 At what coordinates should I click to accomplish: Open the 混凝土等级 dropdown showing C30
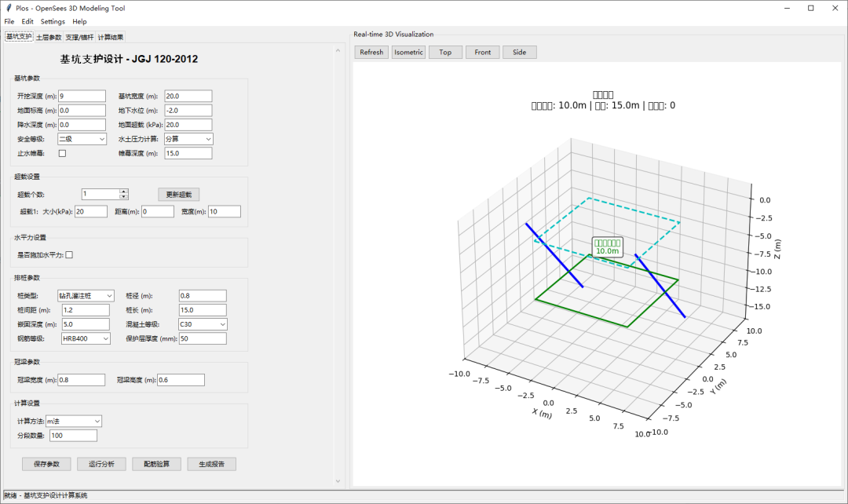(203, 324)
